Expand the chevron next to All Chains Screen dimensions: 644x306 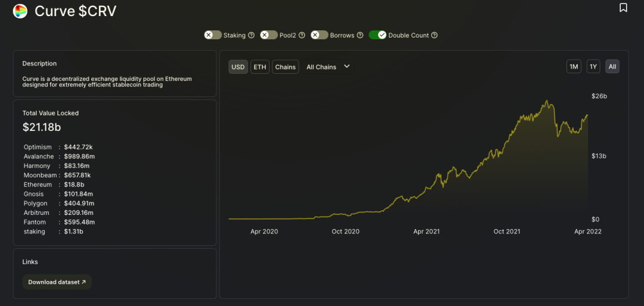click(346, 67)
